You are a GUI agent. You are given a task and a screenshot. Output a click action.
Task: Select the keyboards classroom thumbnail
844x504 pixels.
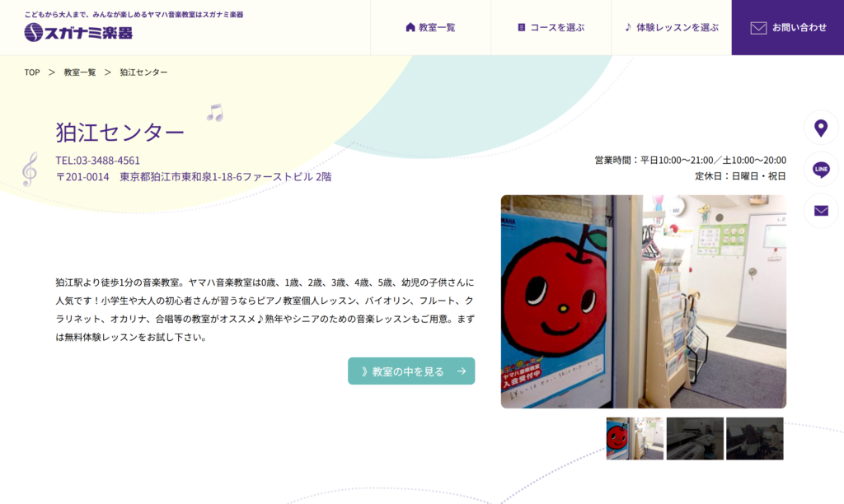click(695, 438)
